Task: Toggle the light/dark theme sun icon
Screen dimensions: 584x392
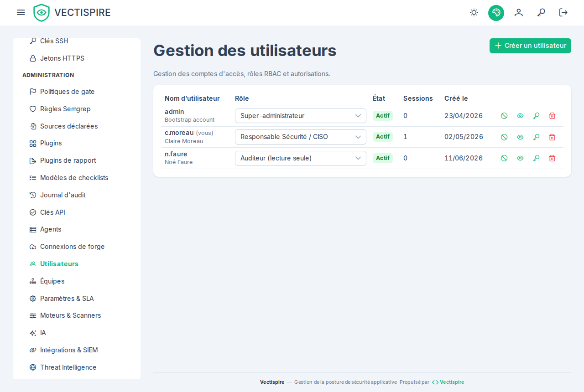Action: coord(474,12)
